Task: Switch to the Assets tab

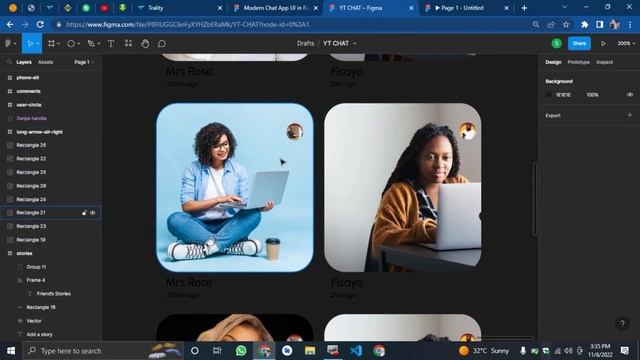Action: coord(45,62)
